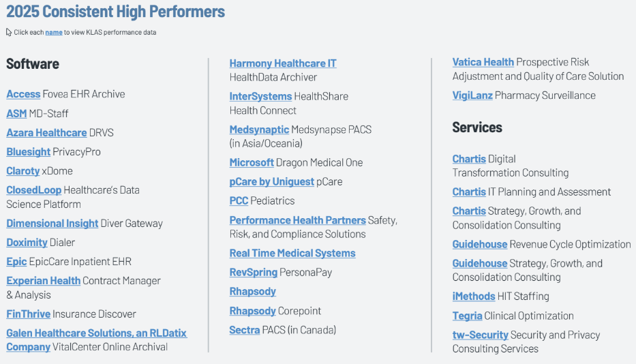Click the Microsoft name link
The height and width of the screenshot is (364, 636).
coord(252,162)
